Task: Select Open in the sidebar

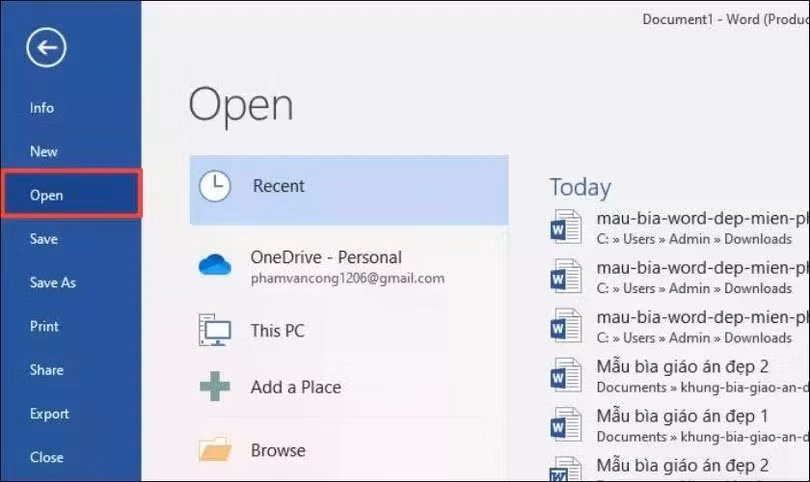Action: pos(71,194)
